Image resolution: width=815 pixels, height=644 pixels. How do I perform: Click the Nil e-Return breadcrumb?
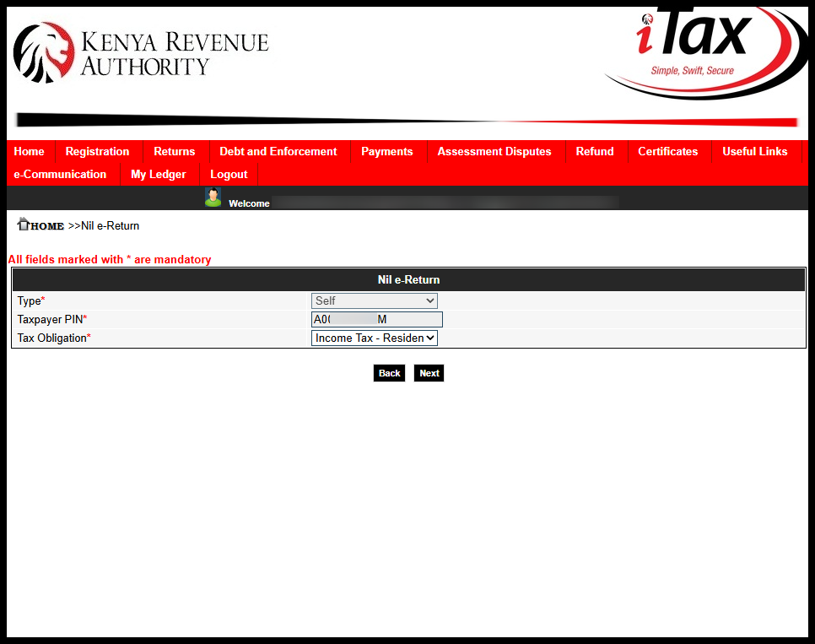point(110,225)
